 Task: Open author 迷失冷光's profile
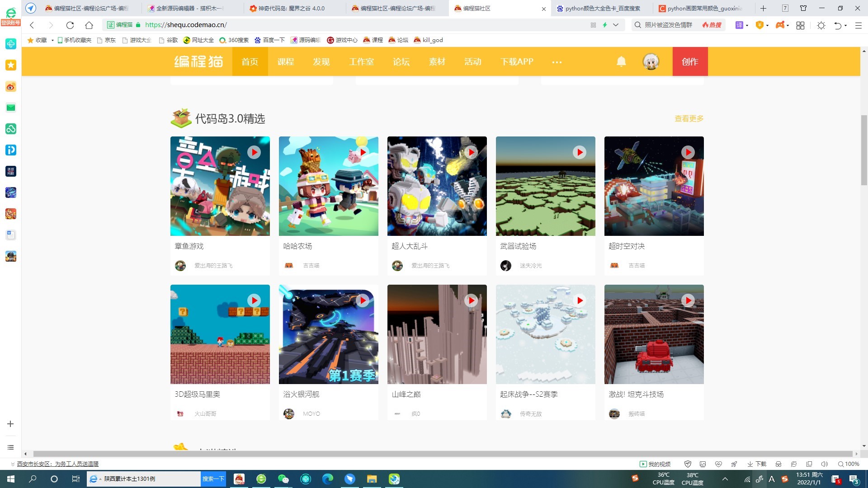(x=530, y=266)
